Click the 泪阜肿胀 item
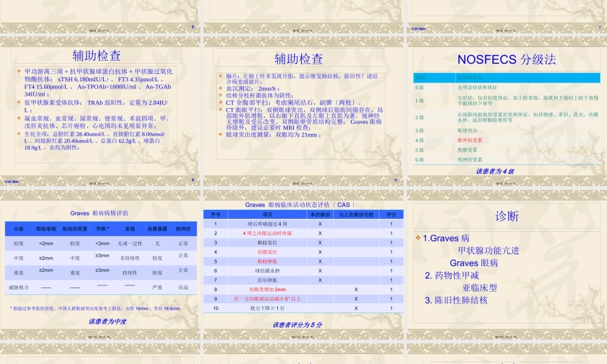 (x=267, y=280)
